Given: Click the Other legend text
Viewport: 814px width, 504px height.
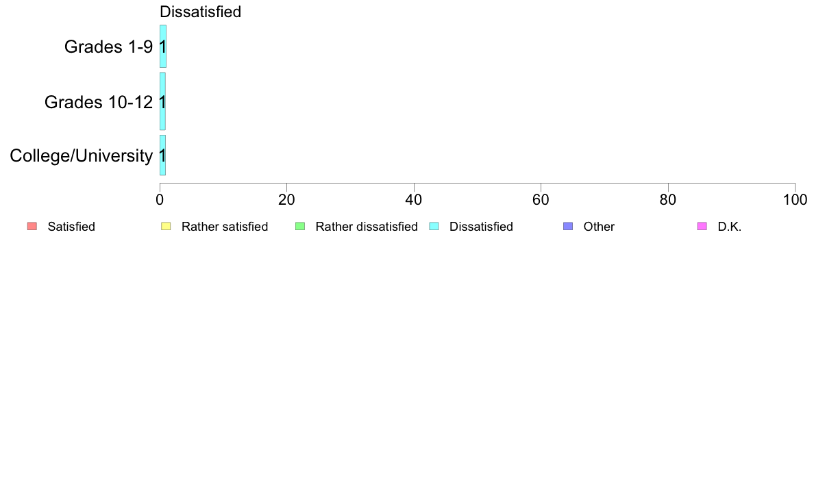Looking at the screenshot, I should 599,227.
